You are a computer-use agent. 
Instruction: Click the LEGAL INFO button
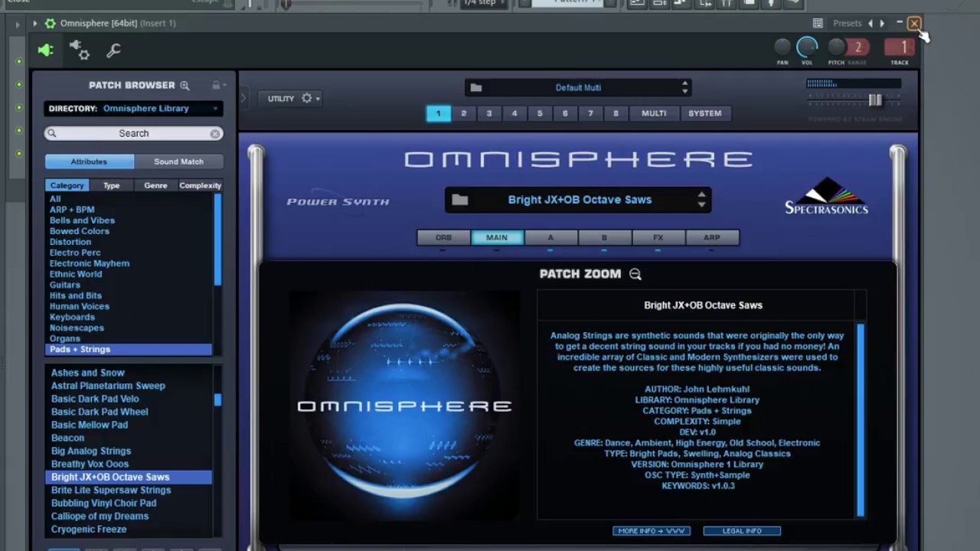click(742, 530)
